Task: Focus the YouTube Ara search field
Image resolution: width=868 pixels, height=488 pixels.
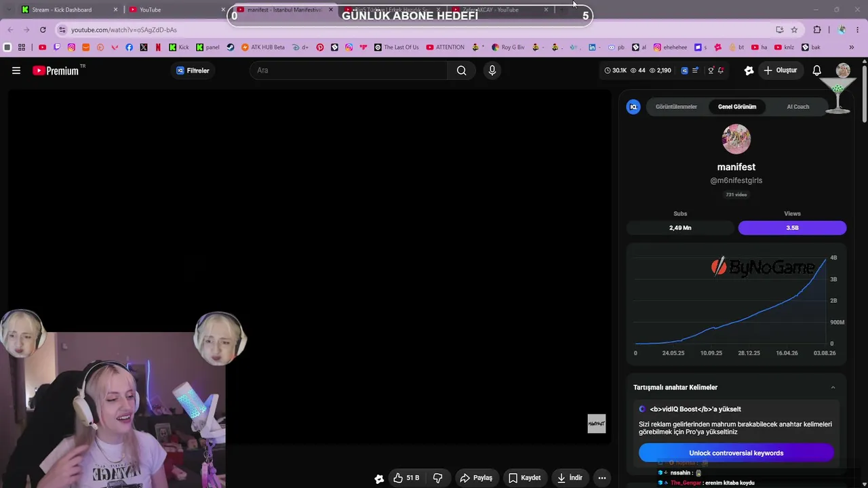Action: (x=349, y=70)
